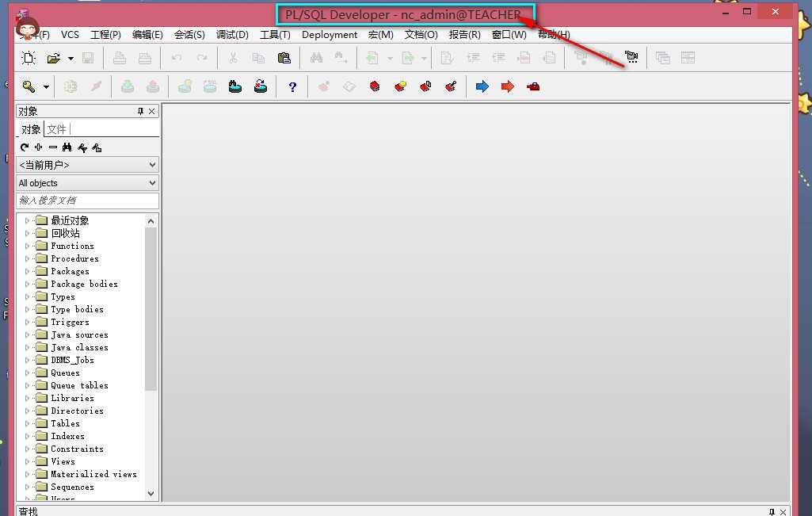Click the New file icon
This screenshot has height=516, width=812.
click(x=29, y=58)
